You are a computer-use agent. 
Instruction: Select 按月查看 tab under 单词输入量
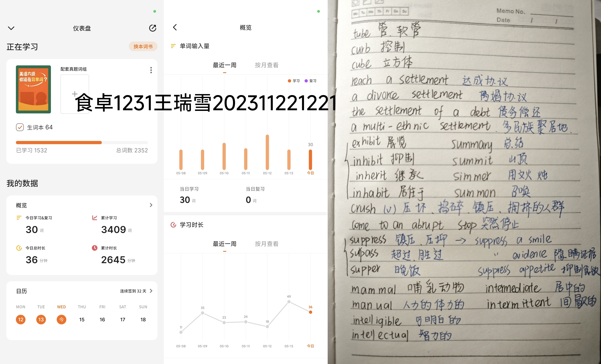tap(267, 65)
